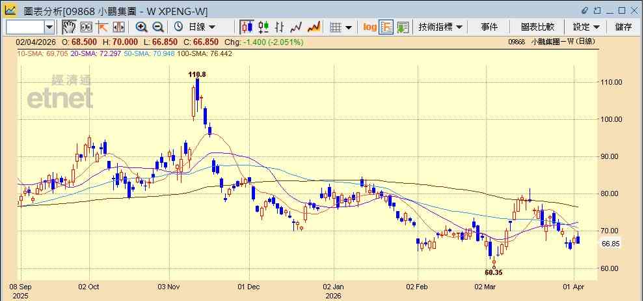Open the stock code dropdown arrow

pos(49,27)
